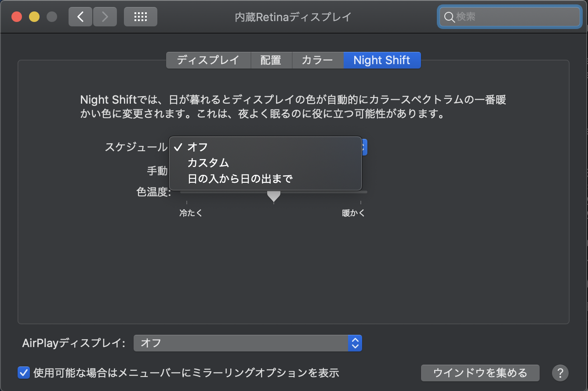588x391 pixels.
Task: Click the AirPlayディスプレイ label
Action: tap(74, 343)
